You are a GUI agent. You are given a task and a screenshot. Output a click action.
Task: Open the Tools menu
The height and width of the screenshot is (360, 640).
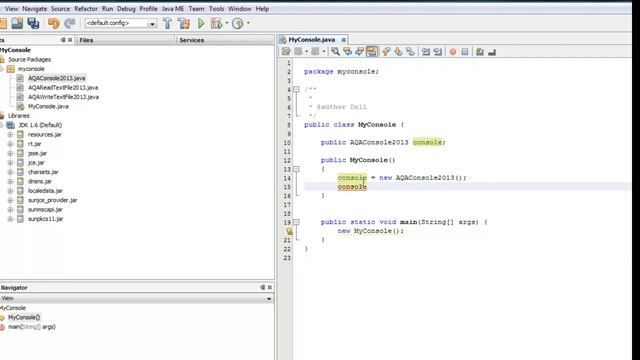tap(216, 9)
